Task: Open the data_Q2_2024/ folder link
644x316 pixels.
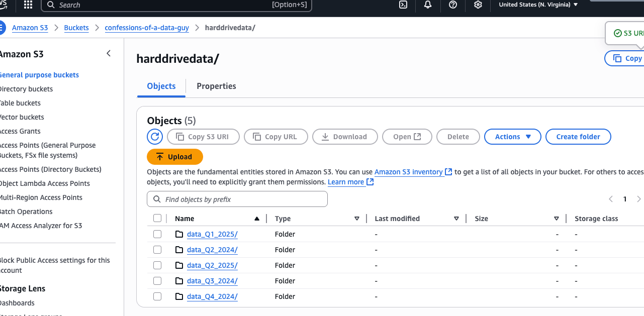Action: (212, 250)
